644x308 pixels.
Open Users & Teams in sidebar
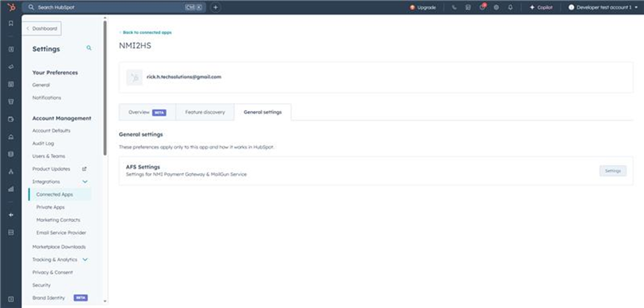click(48, 156)
